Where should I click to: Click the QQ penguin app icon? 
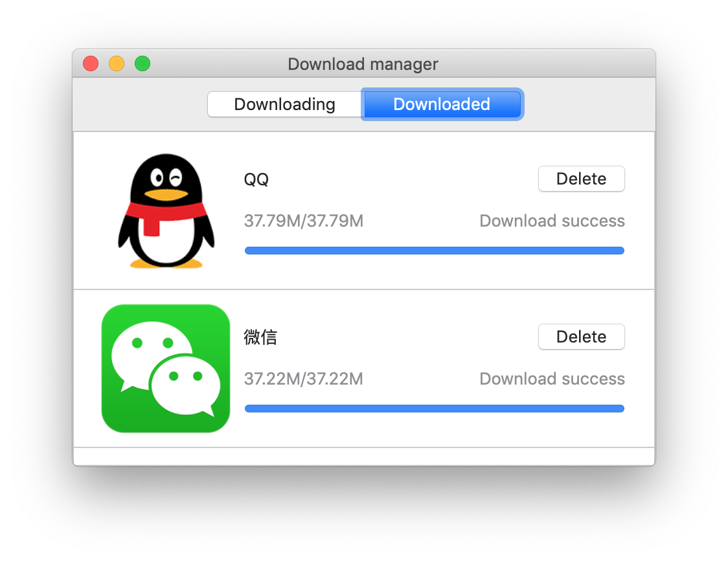(x=166, y=211)
